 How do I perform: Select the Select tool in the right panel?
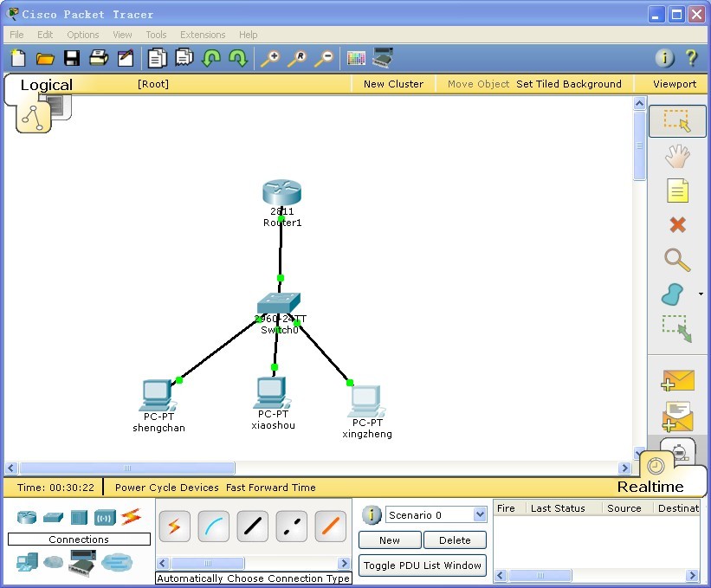pyautogui.click(x=677, y=121)
